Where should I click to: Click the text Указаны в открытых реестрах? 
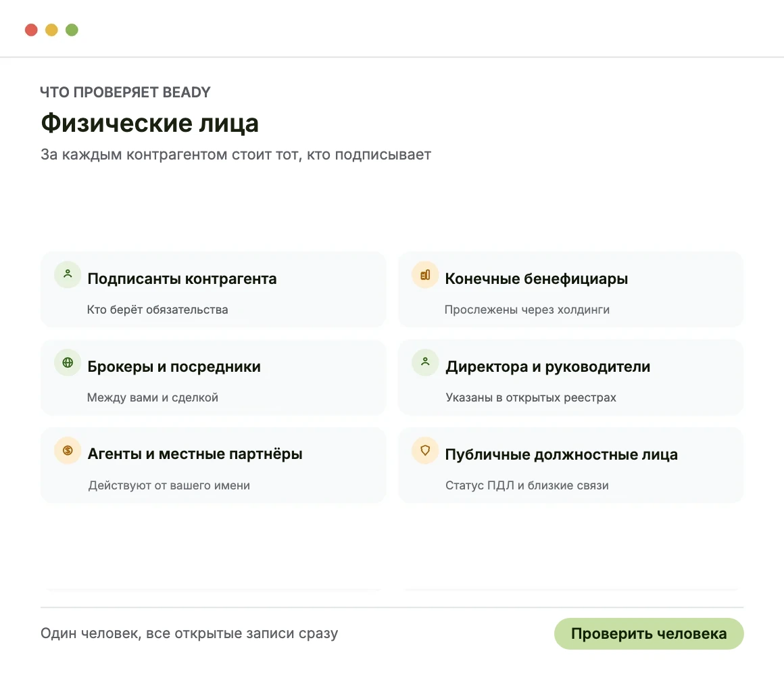(x=531, y=397)
